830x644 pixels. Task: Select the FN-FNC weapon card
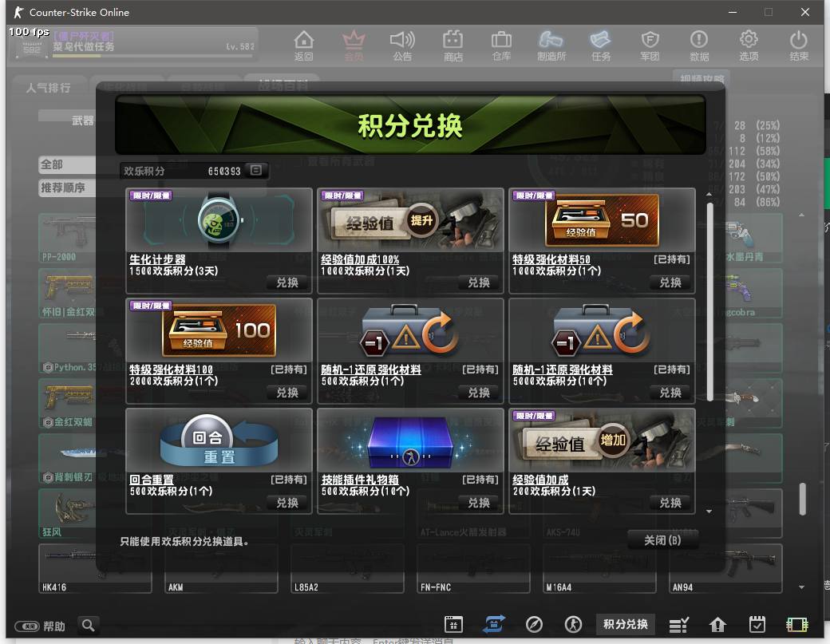coord(473,570)
